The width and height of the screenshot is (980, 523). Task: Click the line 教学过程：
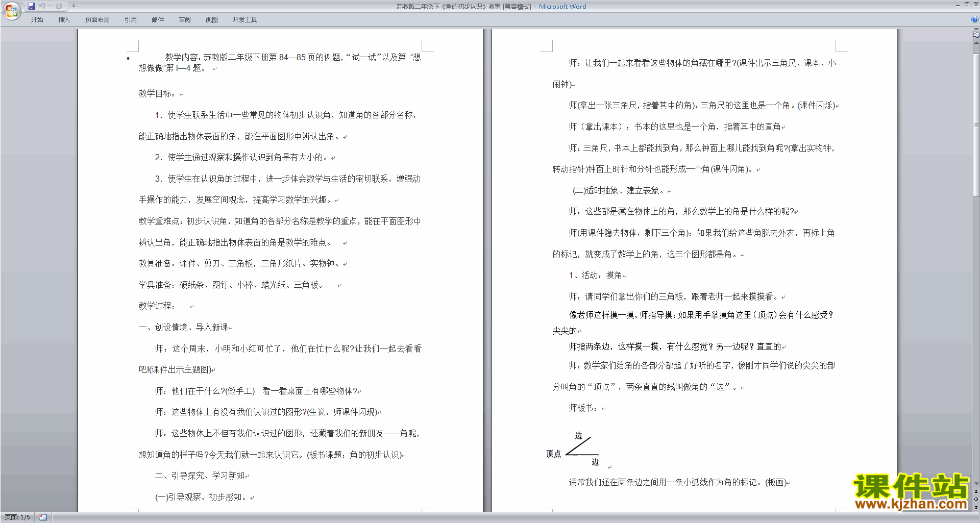pyautogui.click(x=157, y=306)
